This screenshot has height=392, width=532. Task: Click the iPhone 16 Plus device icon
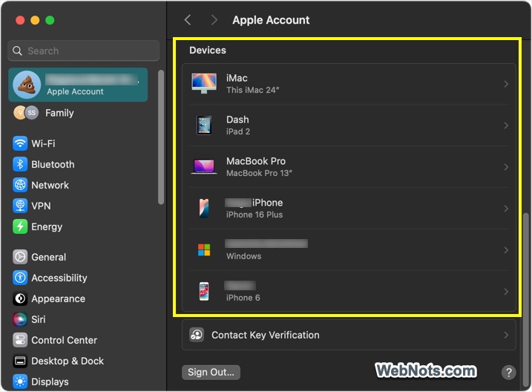(204, 208)
